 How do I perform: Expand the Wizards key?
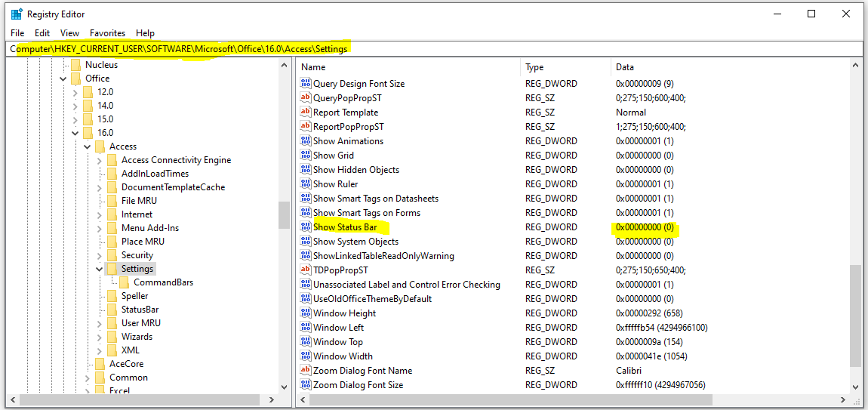[100, 337]
